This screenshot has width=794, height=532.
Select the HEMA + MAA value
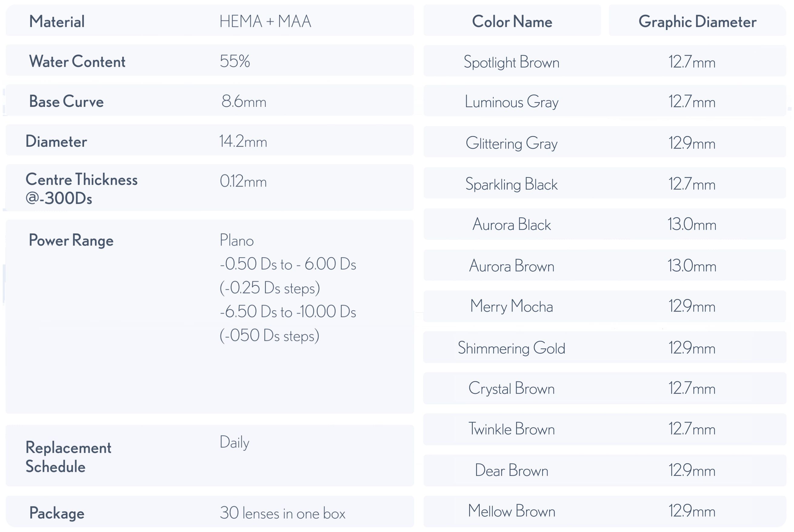pyautogui.click(x=265, y=22)
